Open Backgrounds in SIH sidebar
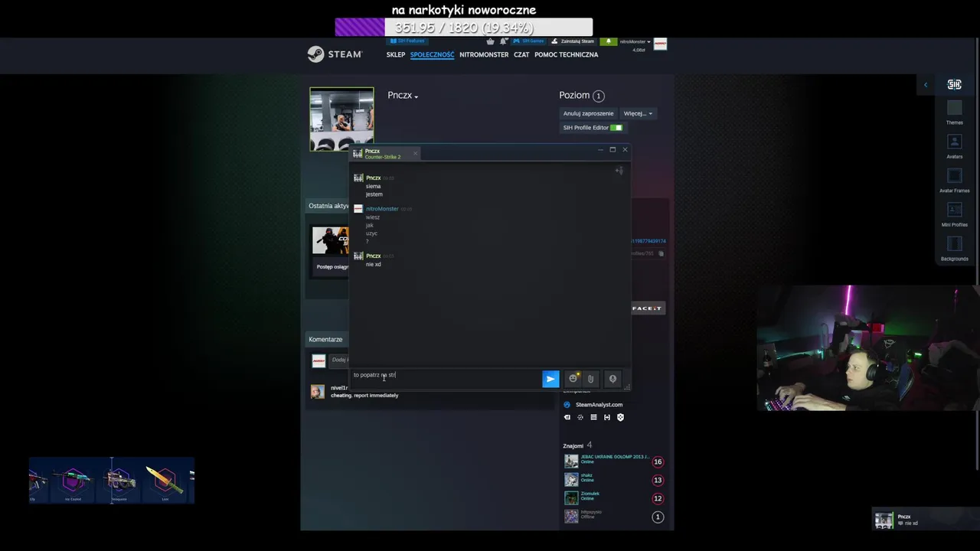This screenshot has height=551, width=980. (x=954, y=249)
